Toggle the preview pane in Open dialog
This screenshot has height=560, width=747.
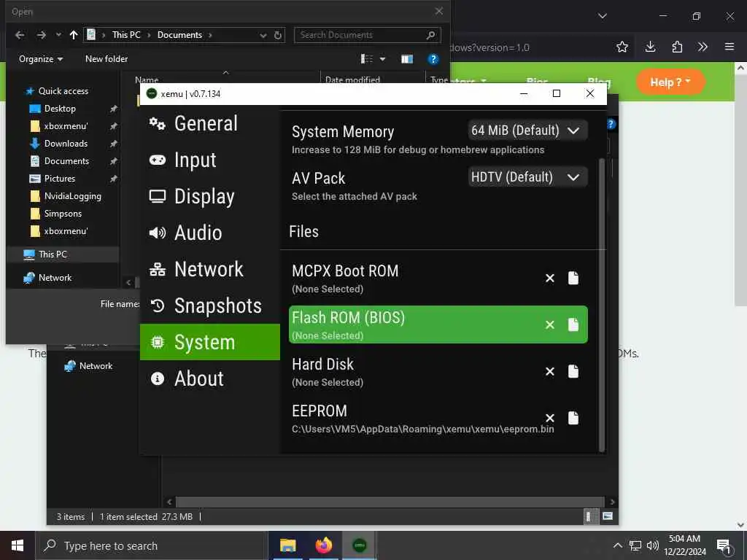point(407,59)
